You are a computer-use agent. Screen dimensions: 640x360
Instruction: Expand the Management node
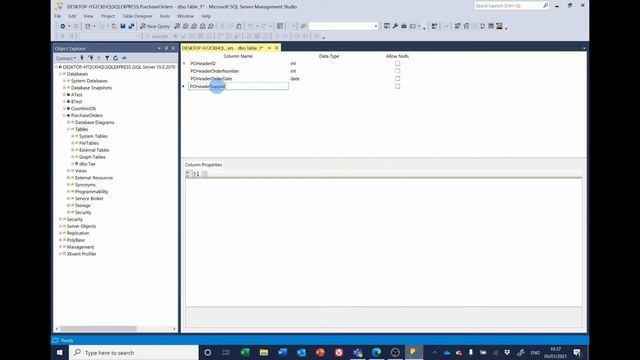[x=60, y=247]
